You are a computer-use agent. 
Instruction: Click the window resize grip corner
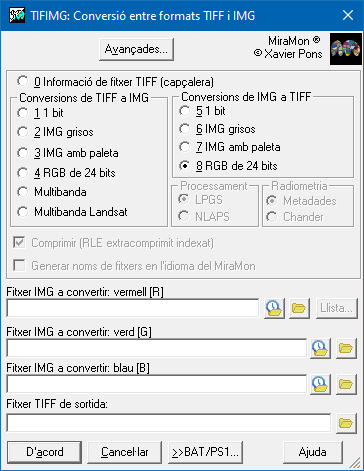[x=355, y=463]
